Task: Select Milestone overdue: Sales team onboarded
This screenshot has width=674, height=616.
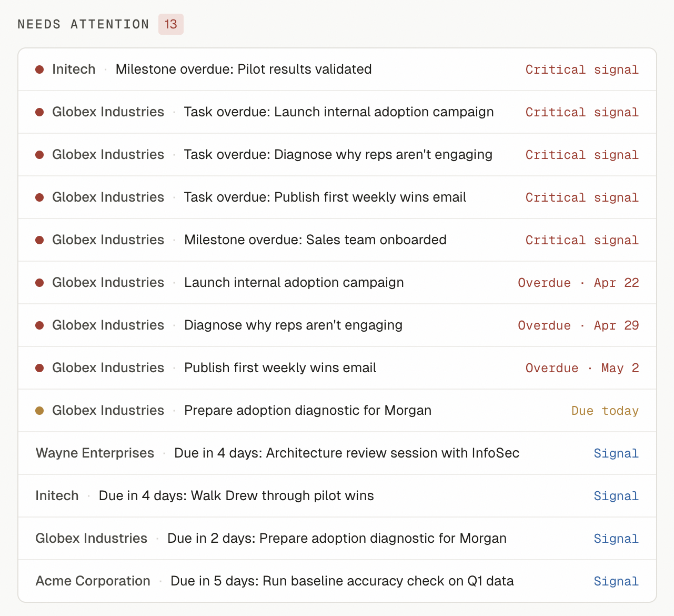Action: (x=337, y=240)
